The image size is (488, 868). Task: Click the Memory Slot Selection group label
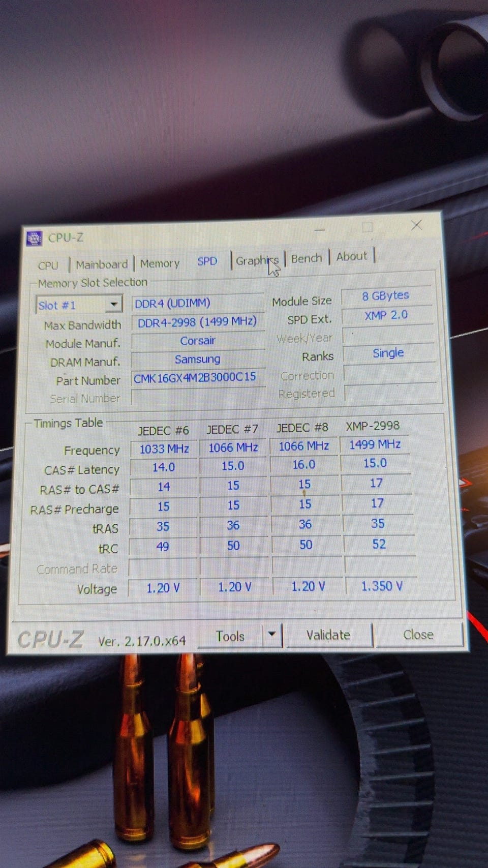pos(93,283)
